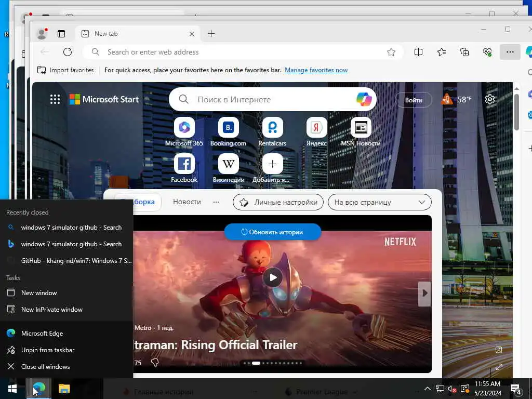Click the Microsoft Start logo
Screen dimensions: 532x399
point(104,99)
